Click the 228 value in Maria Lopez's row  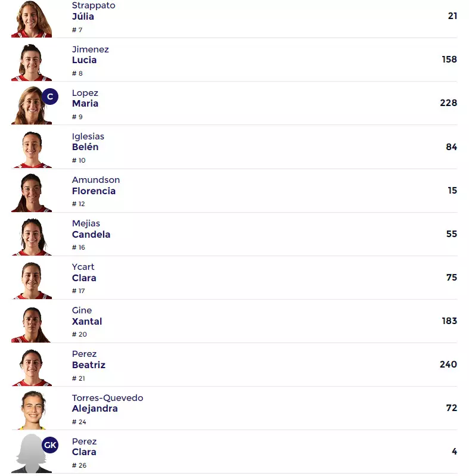click(x=448, y=103)
